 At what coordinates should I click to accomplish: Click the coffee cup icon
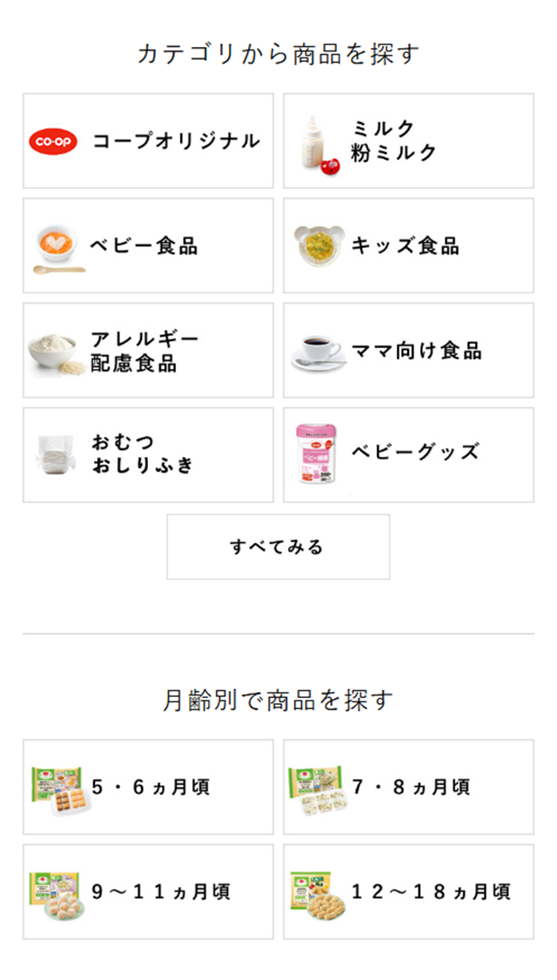click(317, 351)
